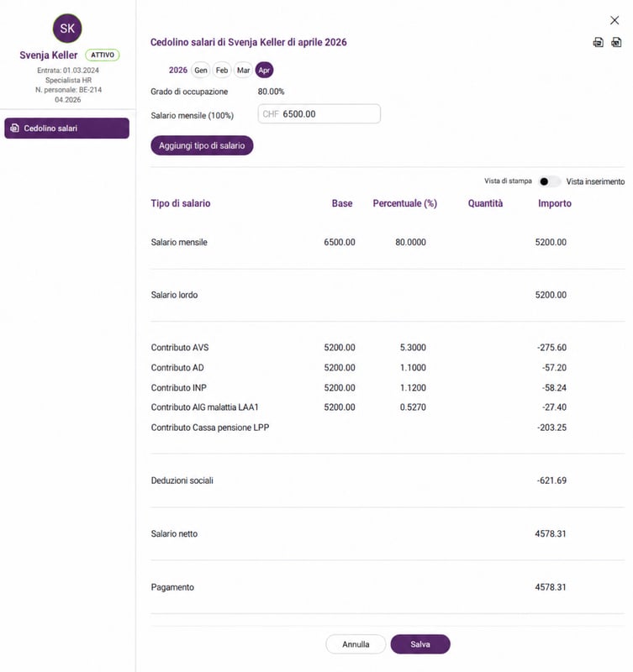Click the 2026 year label

pyautogui.click(x=178, y=70)
